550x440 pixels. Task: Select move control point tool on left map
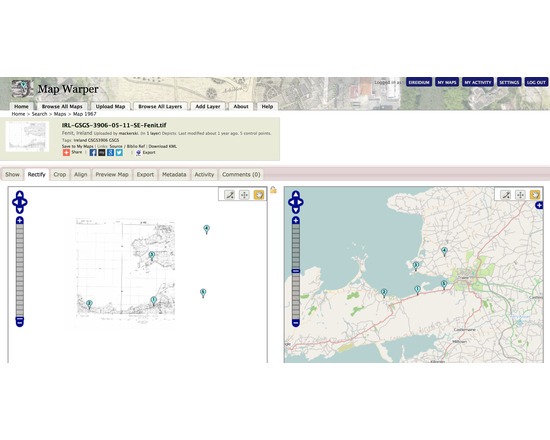244,195
